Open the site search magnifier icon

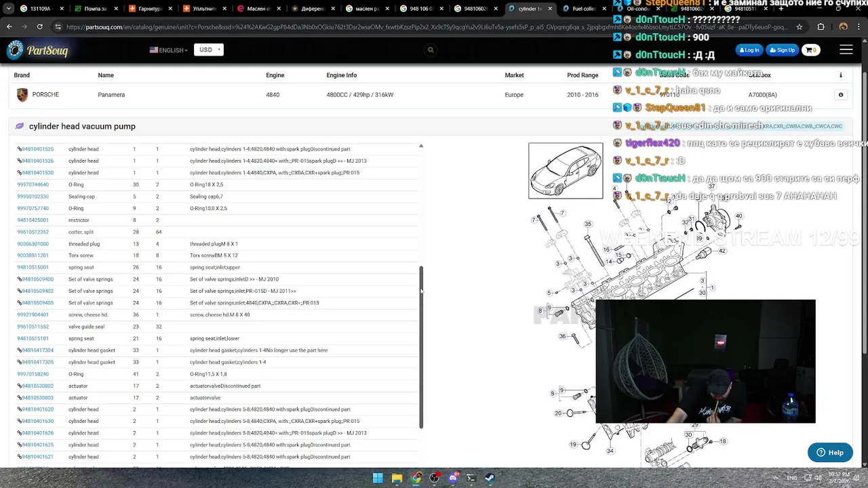(x=431, y=50)
